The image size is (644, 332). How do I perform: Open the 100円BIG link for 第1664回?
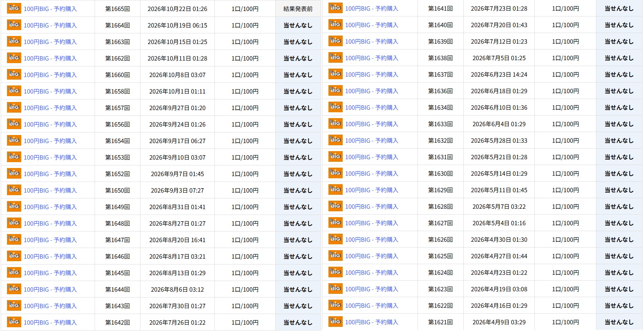[x=50, y=25]
